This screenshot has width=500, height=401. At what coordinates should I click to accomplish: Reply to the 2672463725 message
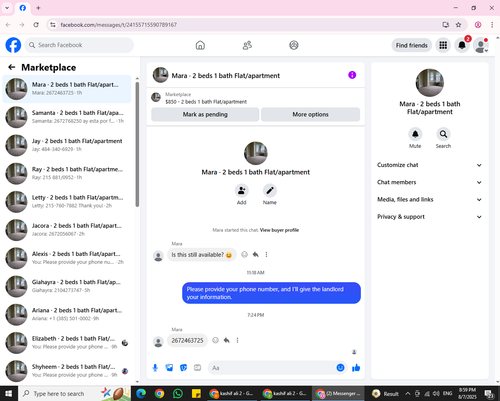(x=227, y=340)
